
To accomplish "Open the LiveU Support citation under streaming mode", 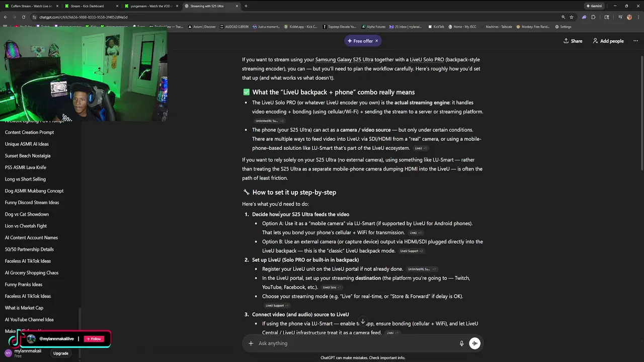I will (276, 306).
